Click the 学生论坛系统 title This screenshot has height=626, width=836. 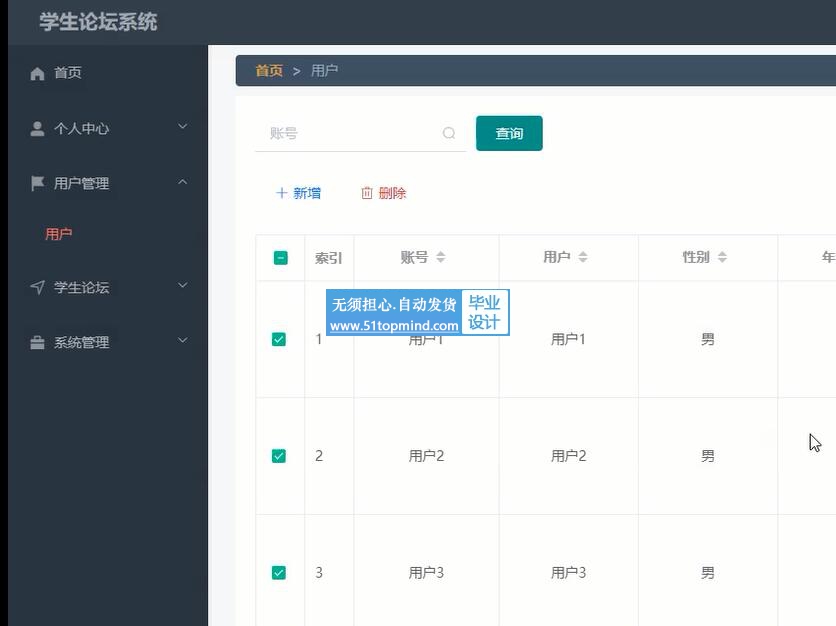98,22
